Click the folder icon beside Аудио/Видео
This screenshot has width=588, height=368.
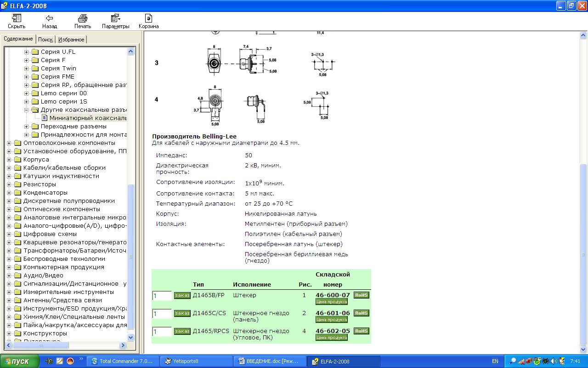pos(17,276)
